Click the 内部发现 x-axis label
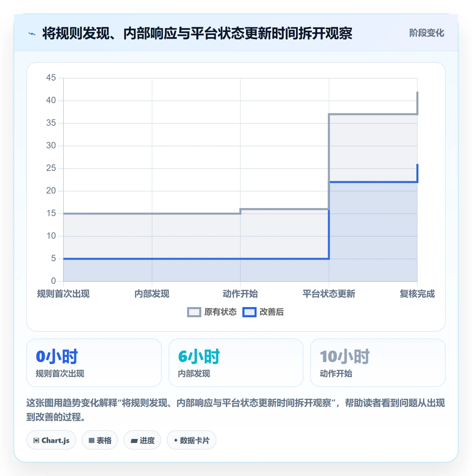This screenshot has width=472, height=476. point(152,294)
